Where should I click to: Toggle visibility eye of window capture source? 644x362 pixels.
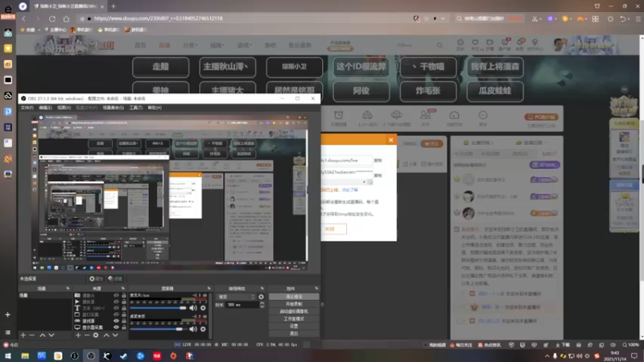[x=116, y=315]
